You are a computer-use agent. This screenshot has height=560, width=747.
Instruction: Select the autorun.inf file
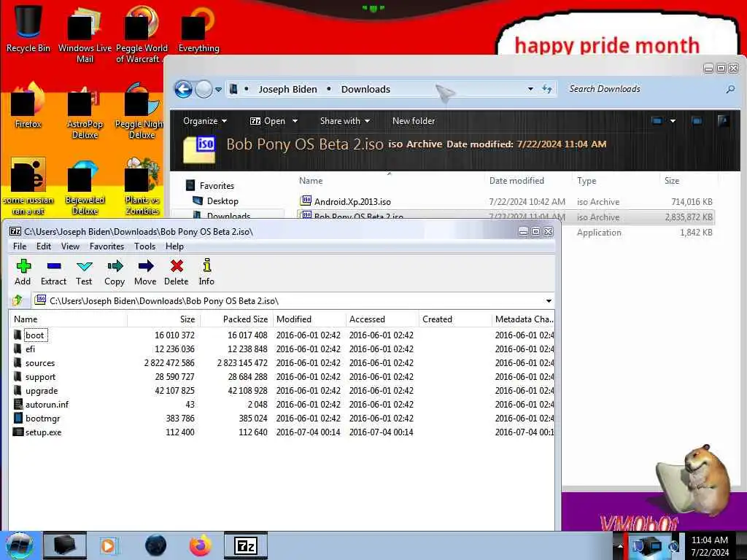(x=47, y=404)
